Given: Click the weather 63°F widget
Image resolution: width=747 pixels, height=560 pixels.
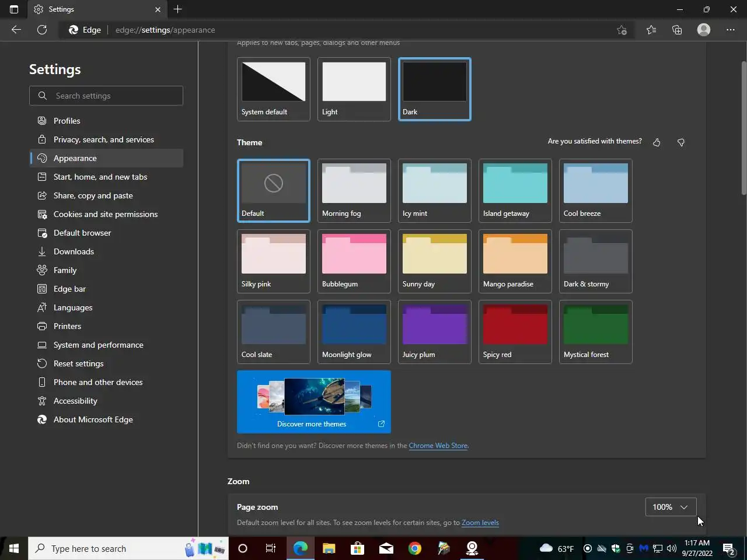Looking at the screenshot, I should 557,548.
